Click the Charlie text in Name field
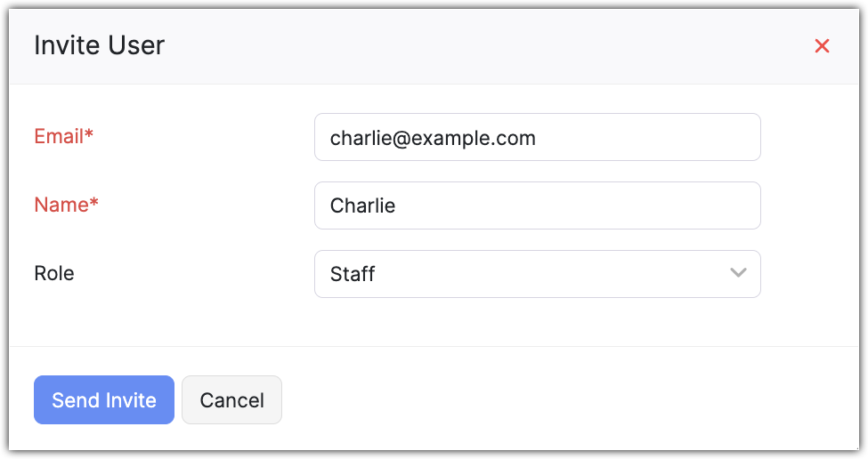The height and width of the screenshot is (459, 868). tap(362, 206)
